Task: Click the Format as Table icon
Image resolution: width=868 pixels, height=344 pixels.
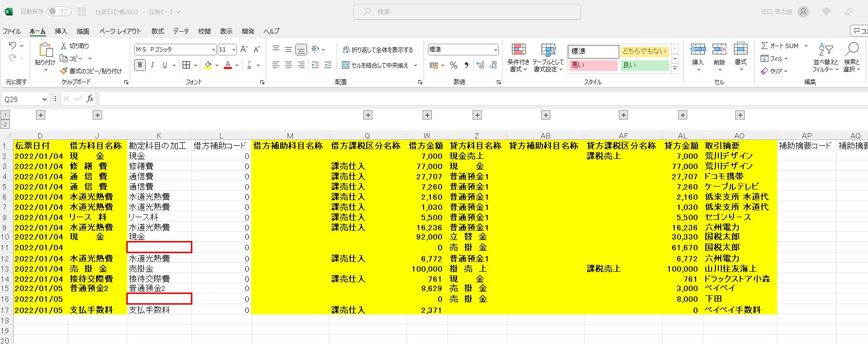Action: pos(548,50)
